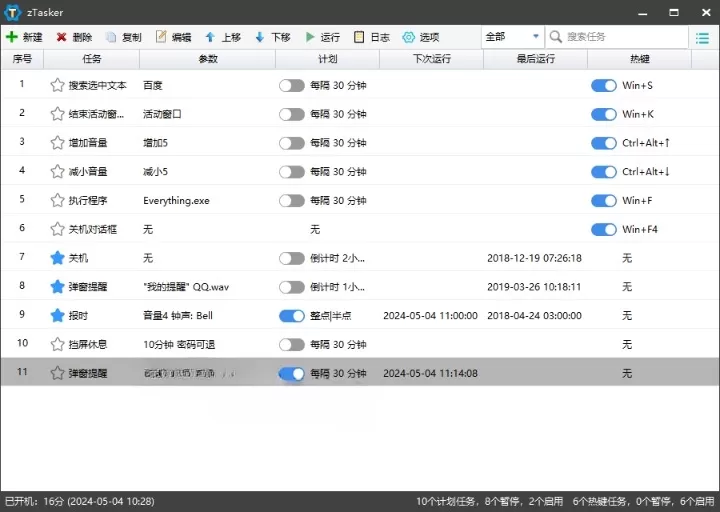Enable schedule for Everything.exe task
Screen dimensions: 720x512
click(x=292, y=201)
